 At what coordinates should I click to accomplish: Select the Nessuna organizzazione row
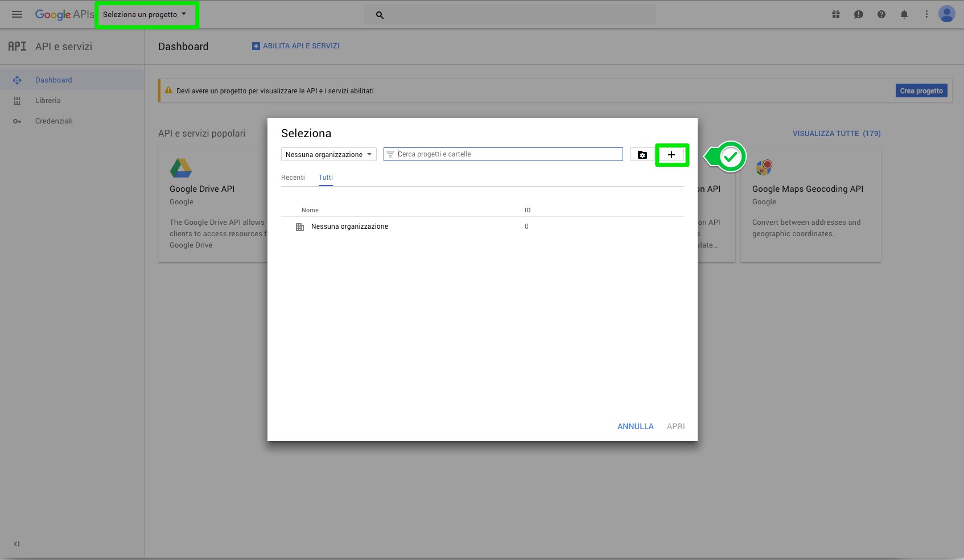[x=349, y=227]
